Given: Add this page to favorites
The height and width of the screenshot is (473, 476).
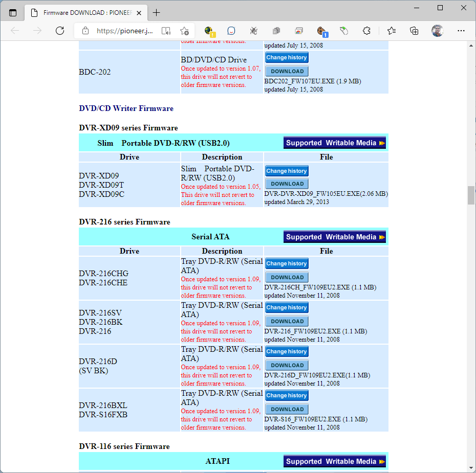Looking at the screenshot, I should 184,31.
